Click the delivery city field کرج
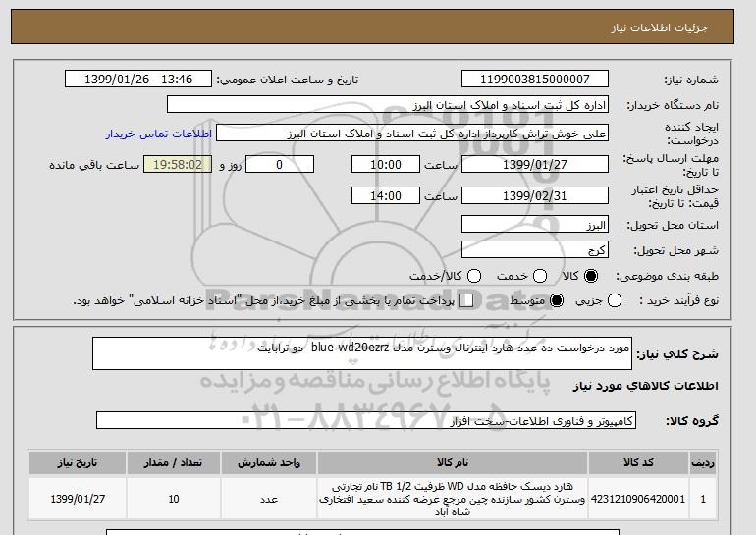The width and height of the screenshot is (756, 535). coord(535,249)
